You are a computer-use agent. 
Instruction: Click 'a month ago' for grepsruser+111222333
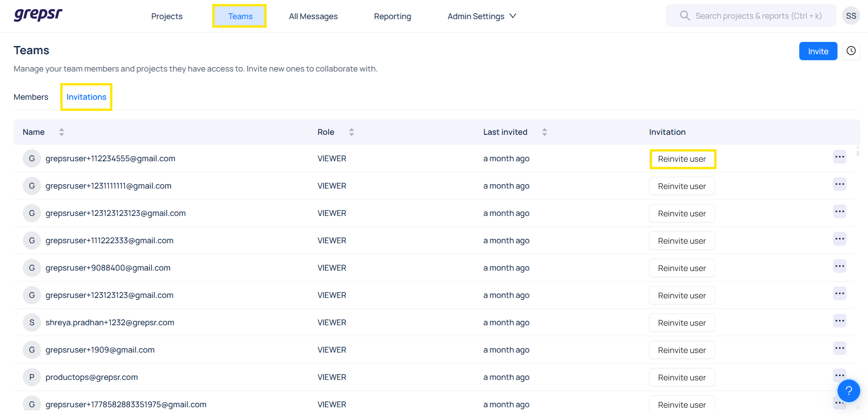(506, 241)
